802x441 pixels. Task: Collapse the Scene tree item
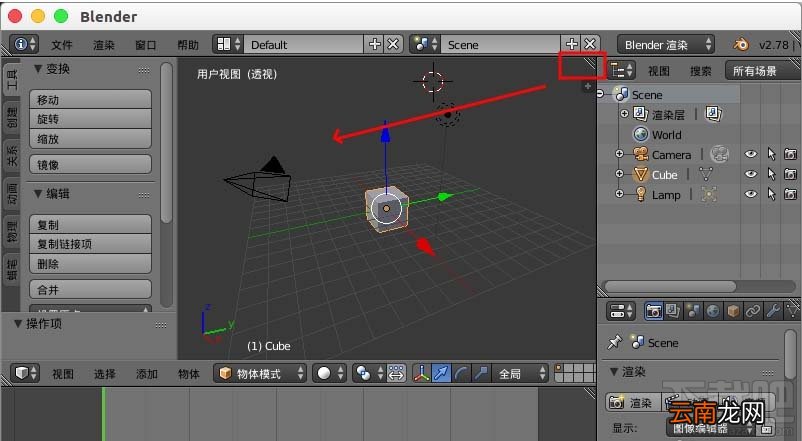point(600,94)
